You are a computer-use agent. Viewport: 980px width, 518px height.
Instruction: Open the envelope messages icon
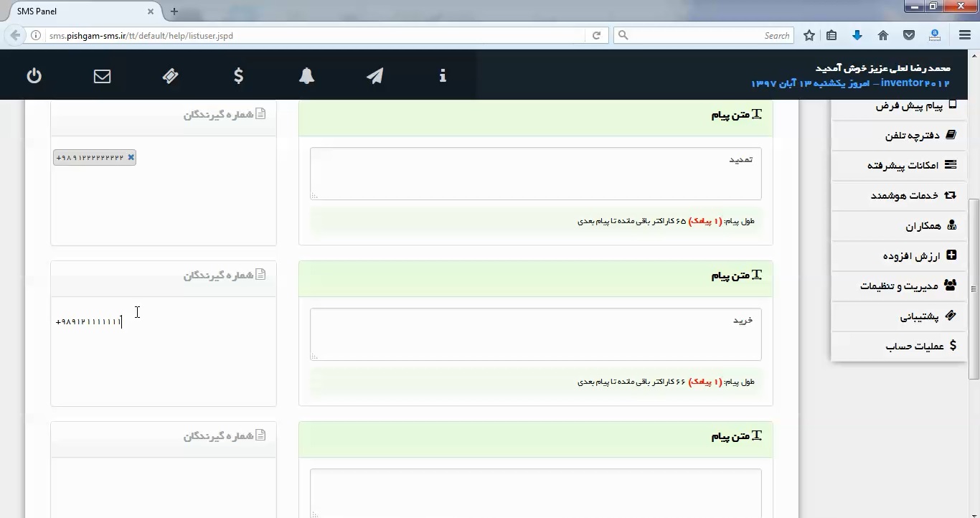tap(102, 75)
